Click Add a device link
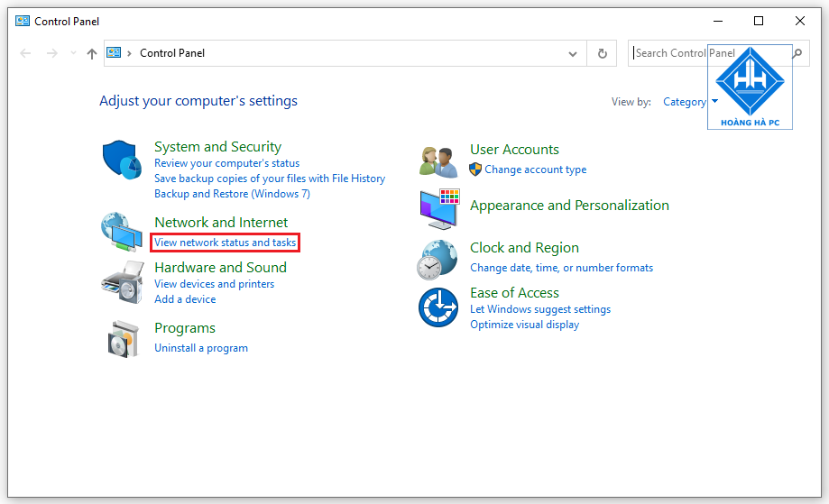The image size is (829, 504). tap(185, 299)
